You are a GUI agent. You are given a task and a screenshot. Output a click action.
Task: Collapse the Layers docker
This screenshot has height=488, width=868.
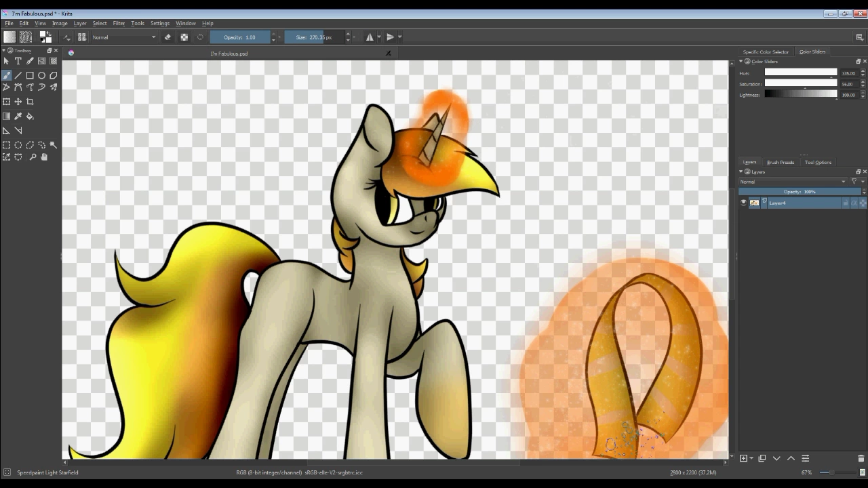point(741,172)
